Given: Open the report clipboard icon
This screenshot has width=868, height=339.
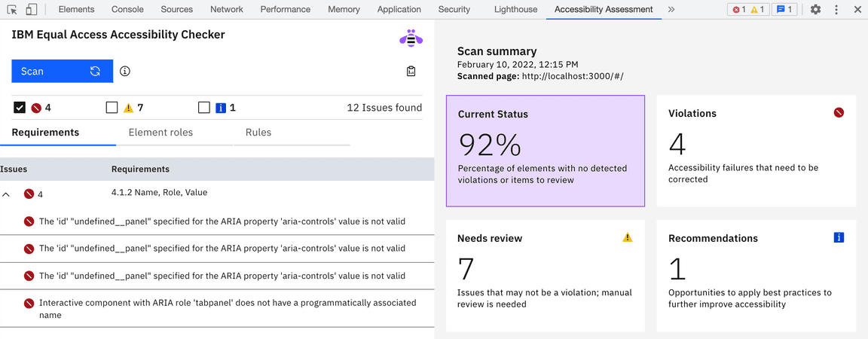Looking at the screenshot, I should click(x=411, y=71).
